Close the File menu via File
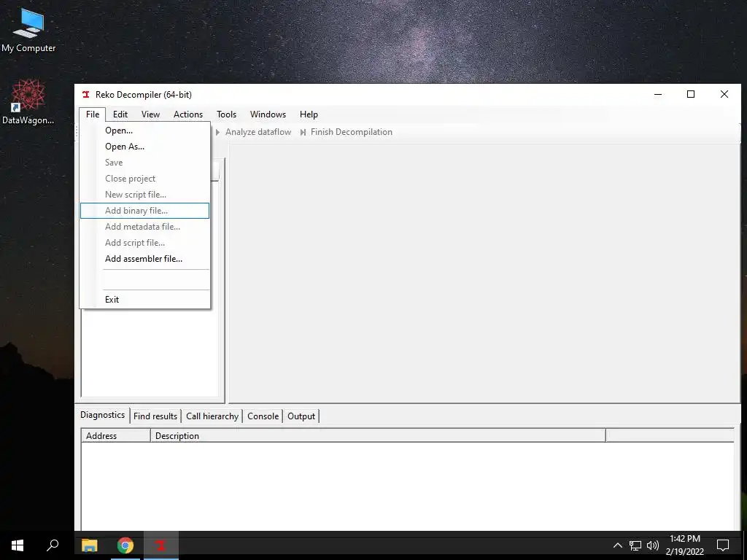The width and height of the screenshot is (747, 560). pyautogui.click(x=93, y=114)
